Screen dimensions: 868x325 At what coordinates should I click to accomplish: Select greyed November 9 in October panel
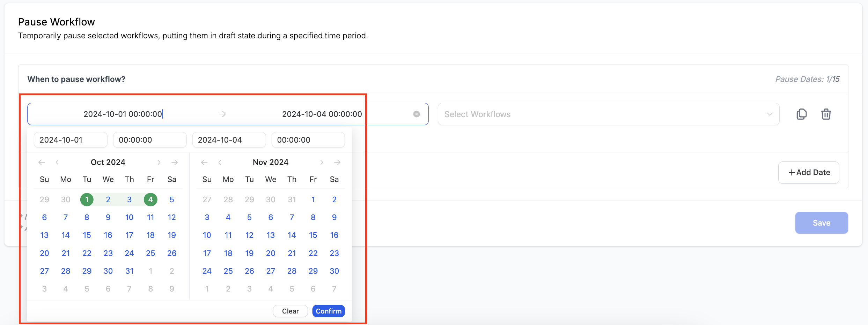coord(172,289)
